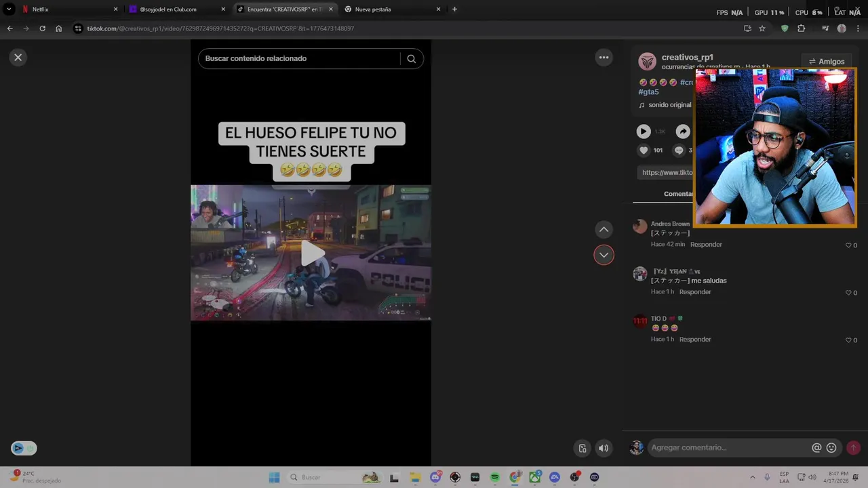Viewport: 868px width, 488px height.
Task: Select the Encuentra CREATIVOSRP TikTok tab
Action: pyautogui.click(x=285, y=9)
